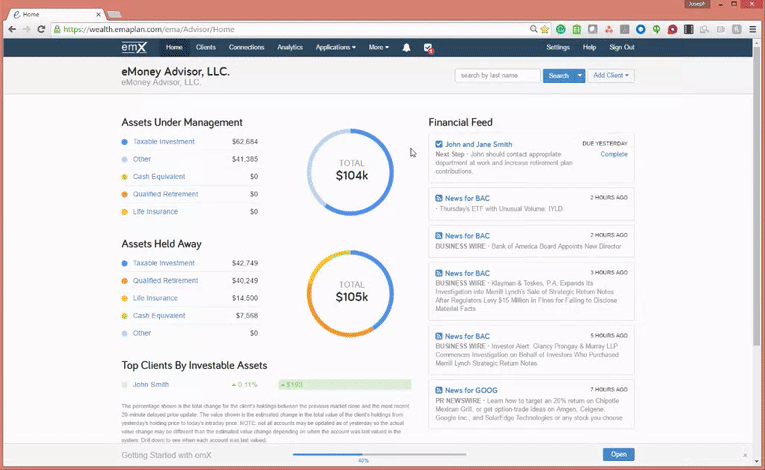Expand the Applications dropdown menu

pyautogui.click(x=336, y=47)
